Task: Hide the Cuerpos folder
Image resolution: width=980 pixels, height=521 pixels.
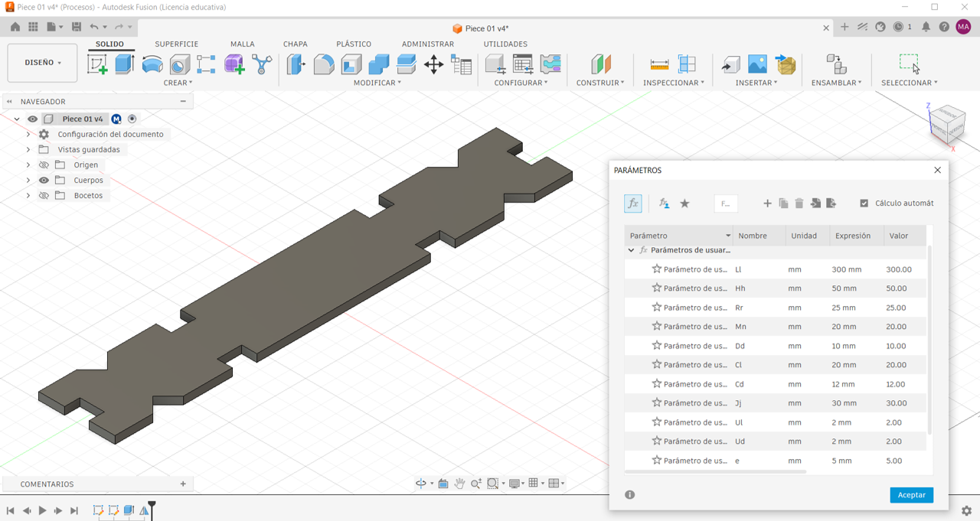Action: click(x=44, y=180)
